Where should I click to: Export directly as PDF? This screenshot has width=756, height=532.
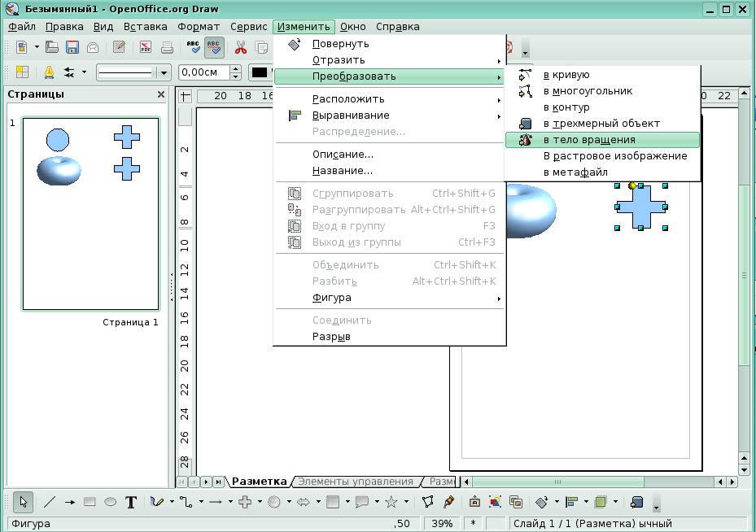click(146, 47)
